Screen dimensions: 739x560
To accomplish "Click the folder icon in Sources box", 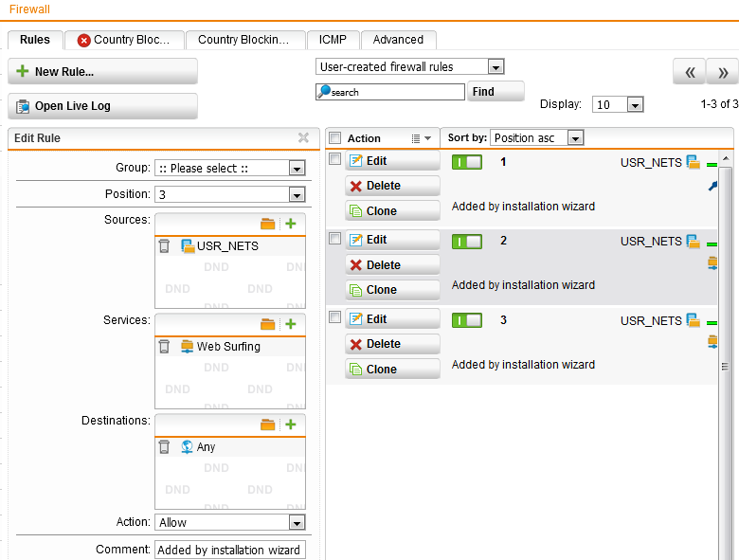I will [x=268, y=225].
